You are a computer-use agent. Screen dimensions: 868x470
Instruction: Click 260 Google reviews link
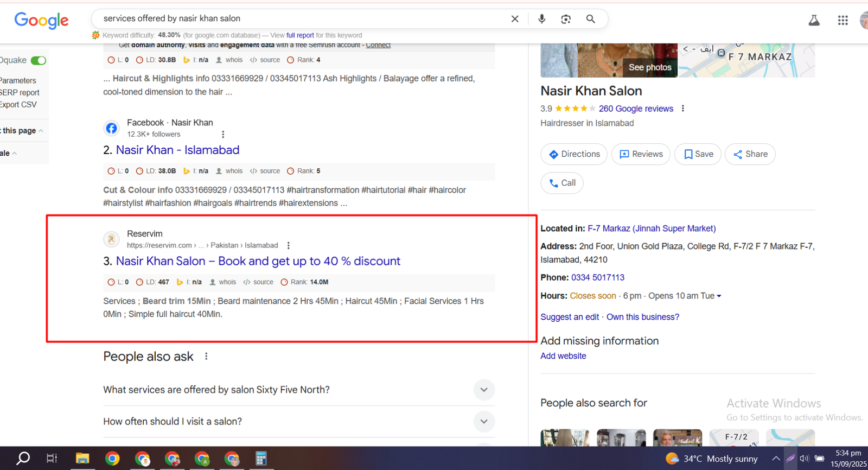pos(636,109)
